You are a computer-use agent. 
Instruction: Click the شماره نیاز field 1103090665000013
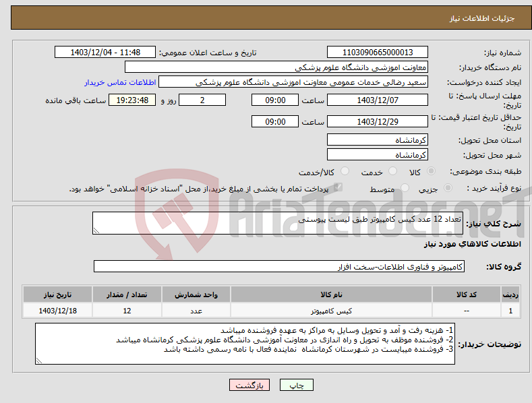click(378, 53)
